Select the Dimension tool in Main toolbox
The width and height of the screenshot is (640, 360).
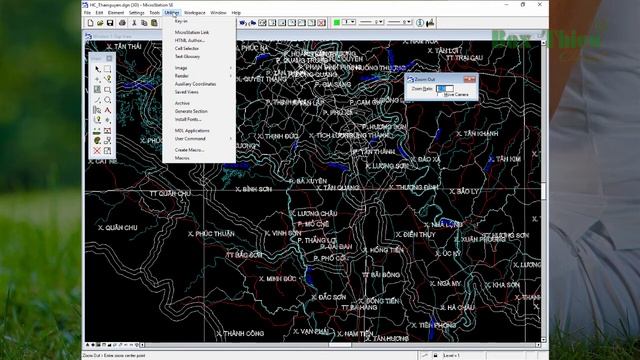[x=107, y=130]
